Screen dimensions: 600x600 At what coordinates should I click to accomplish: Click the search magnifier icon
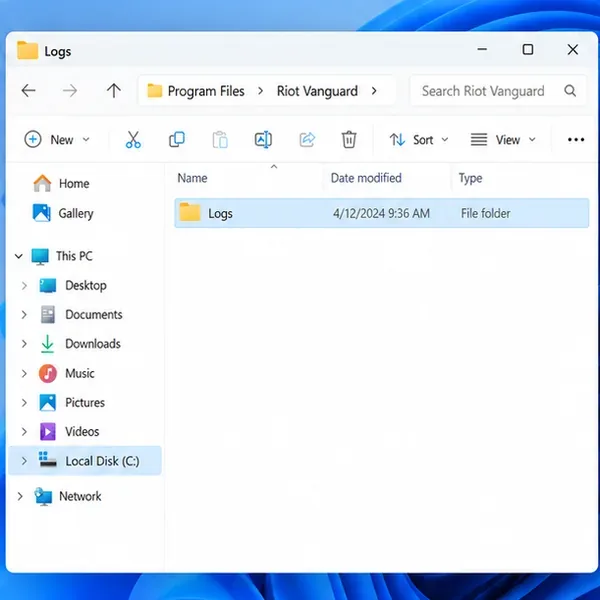[x=570, y=91]
